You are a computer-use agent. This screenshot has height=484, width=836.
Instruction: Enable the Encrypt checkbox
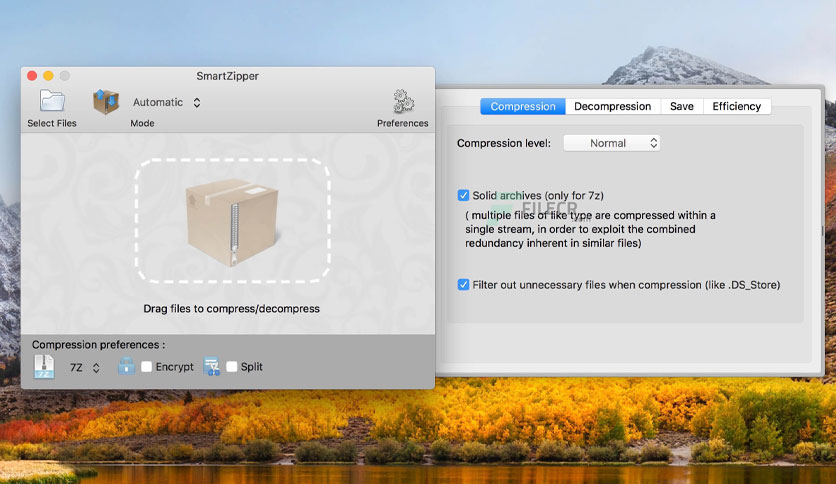click(147, 367)
